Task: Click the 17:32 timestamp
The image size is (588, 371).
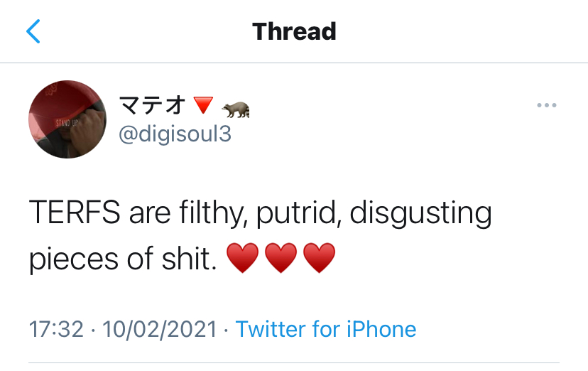Action: coord(55,329)
